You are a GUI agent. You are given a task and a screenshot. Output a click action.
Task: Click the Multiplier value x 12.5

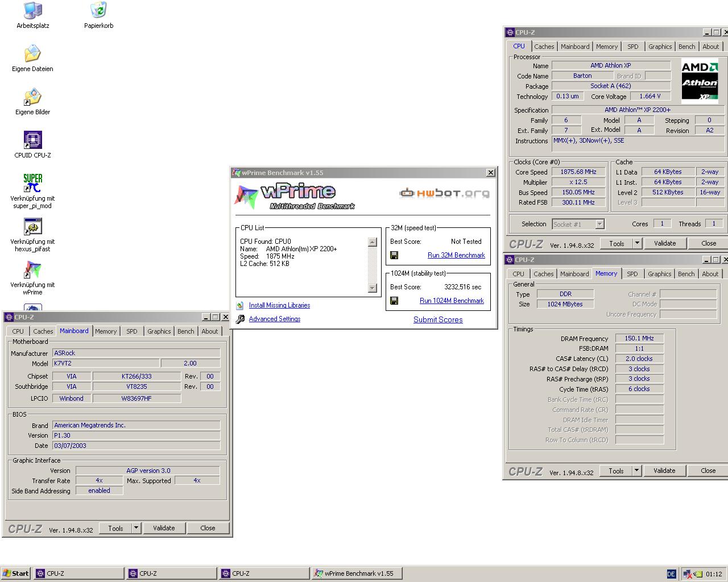(x=578, y=182)
